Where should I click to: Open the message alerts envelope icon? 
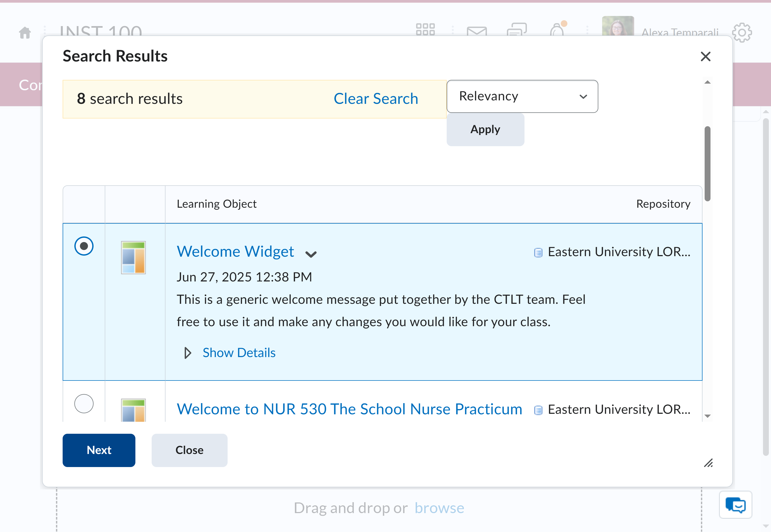tap(477, 31)
